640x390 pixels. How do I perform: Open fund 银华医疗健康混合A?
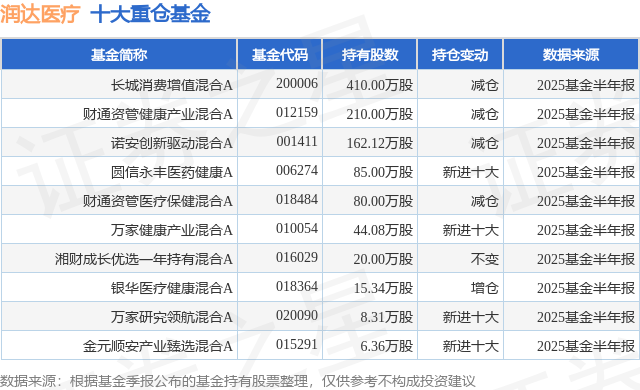(172, 288)
